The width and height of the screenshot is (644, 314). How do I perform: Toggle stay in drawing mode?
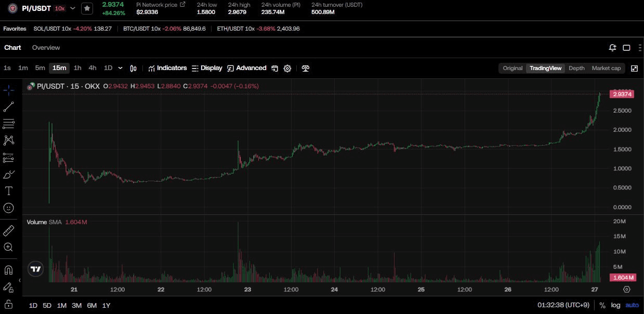point(8,286)
